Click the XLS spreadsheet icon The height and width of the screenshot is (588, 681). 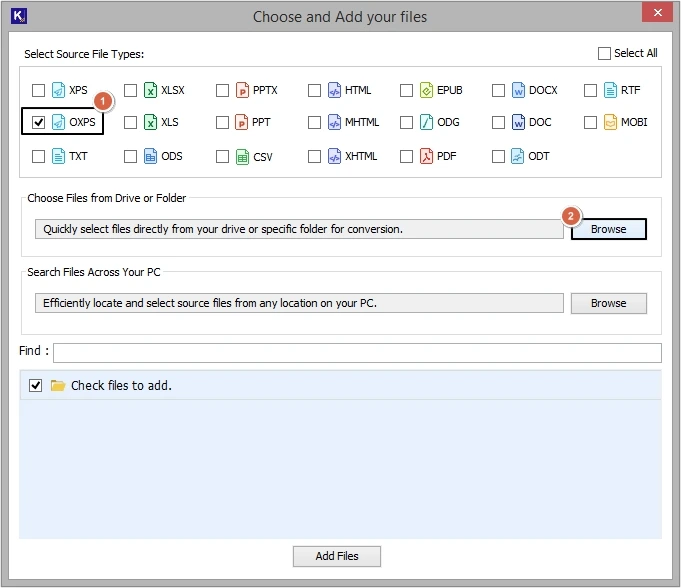tap(150, 122)
